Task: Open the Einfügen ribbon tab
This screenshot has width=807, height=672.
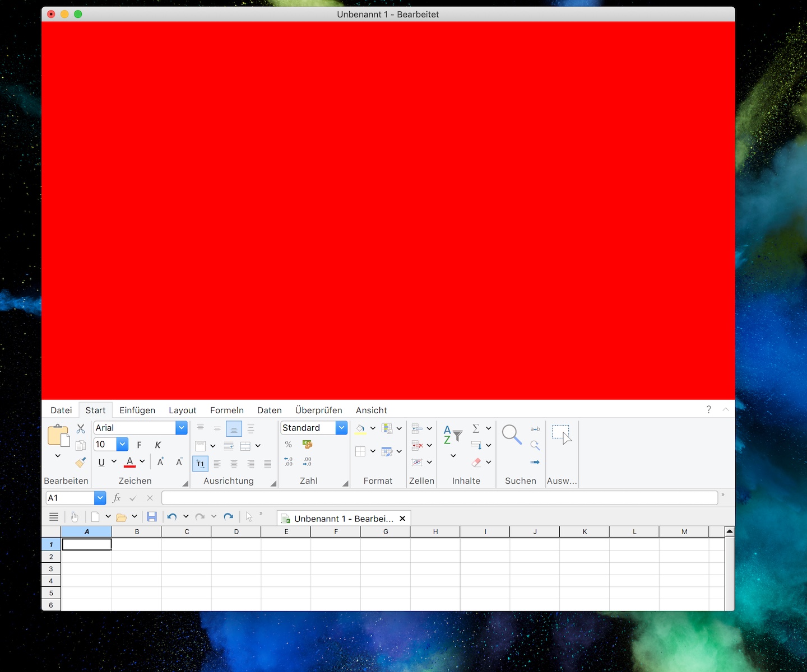Action: pos(137,410)
